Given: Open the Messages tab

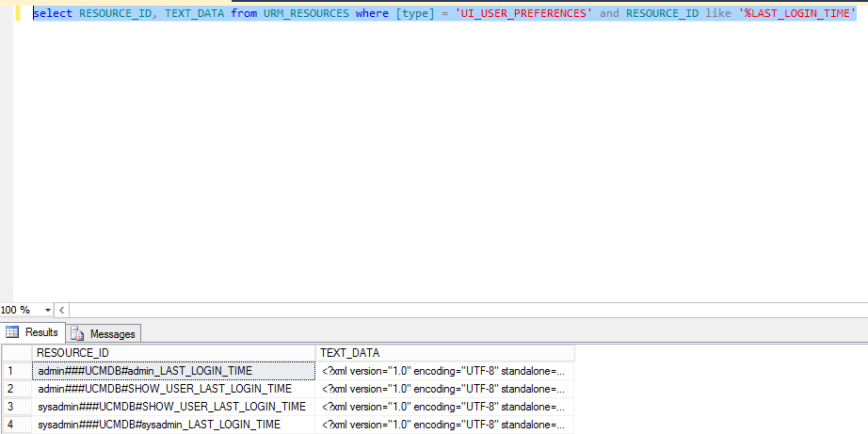Looking at the screenshot, I should click(x=104, y=333).
